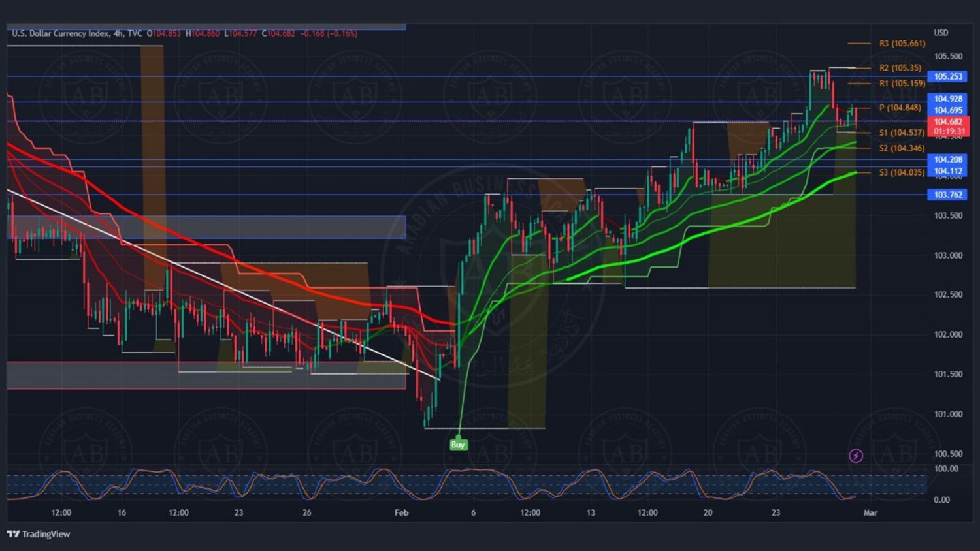The height and width of the screenshot is (551, 980).
Task: Click the purple lightning bolt icon
Action: point(856,456)
